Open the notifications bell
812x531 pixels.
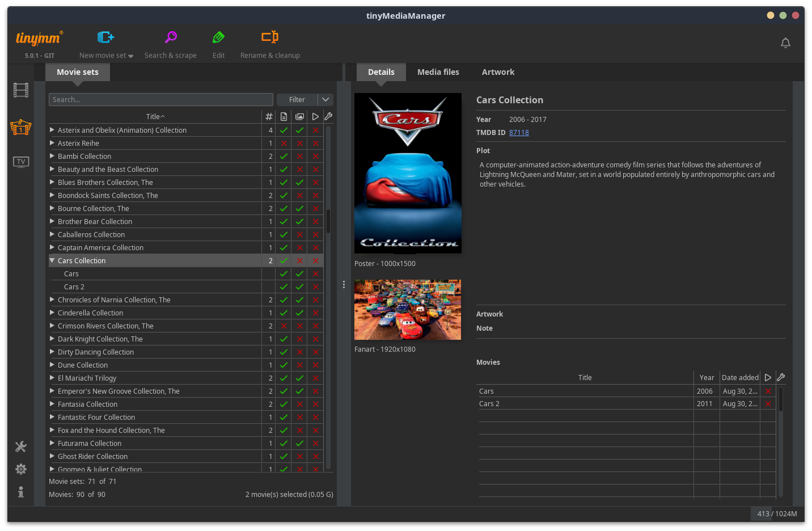click(x=785, y=43)
